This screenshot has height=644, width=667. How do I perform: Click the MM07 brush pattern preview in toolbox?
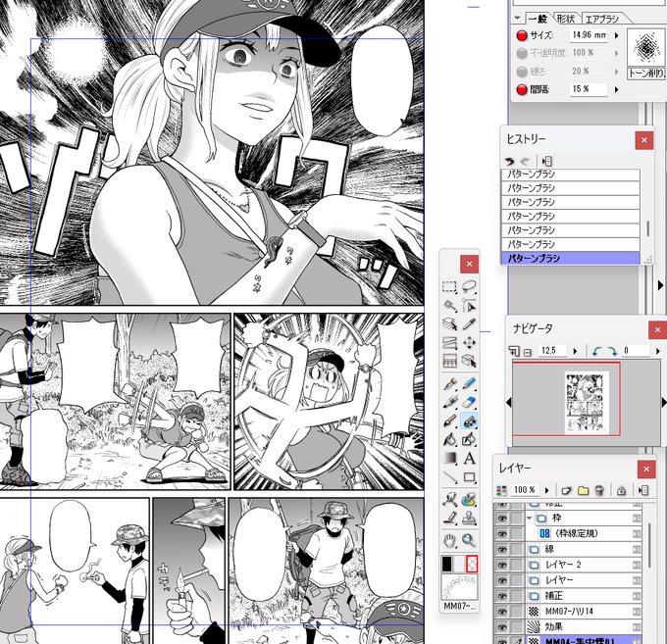coord(459,587)
